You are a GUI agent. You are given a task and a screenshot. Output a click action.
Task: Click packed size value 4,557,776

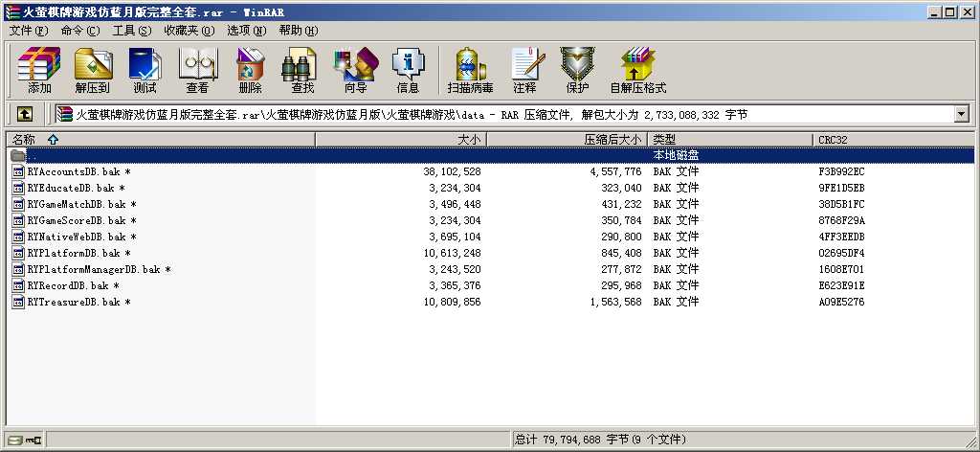615,171
